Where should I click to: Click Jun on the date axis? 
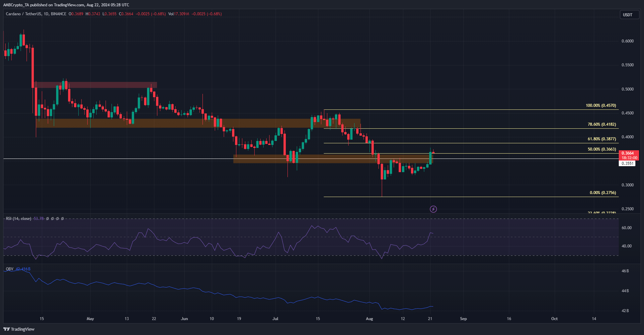tap(185, 319)
